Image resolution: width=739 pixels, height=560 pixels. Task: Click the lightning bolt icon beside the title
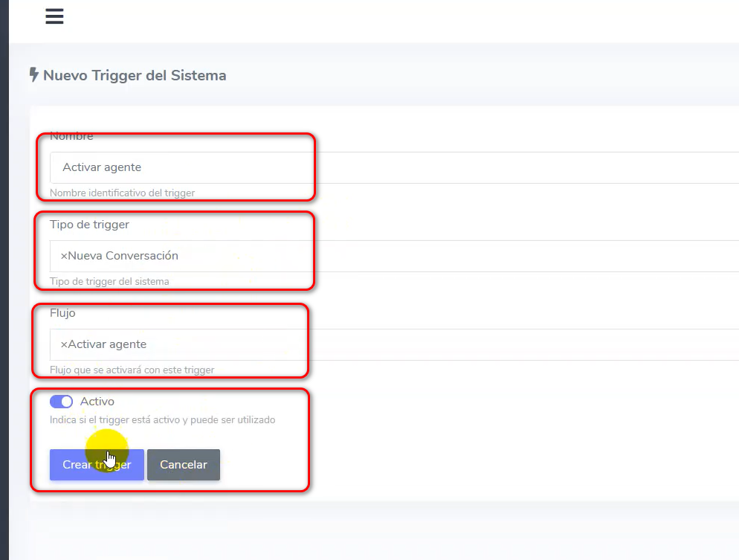(x=33, y=75)
